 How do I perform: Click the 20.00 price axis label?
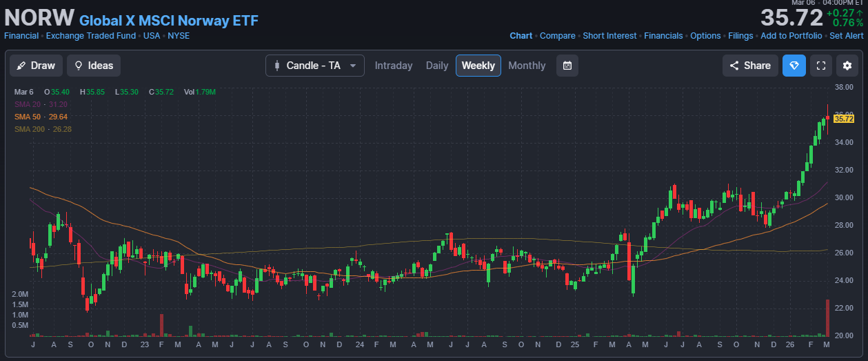tap(844, 335)
